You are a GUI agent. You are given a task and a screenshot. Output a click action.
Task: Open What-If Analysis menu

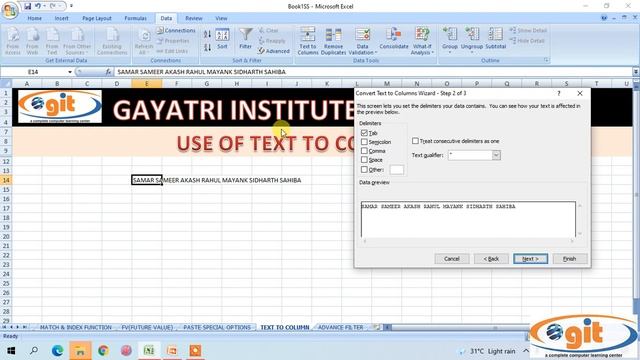click(422, 41)
